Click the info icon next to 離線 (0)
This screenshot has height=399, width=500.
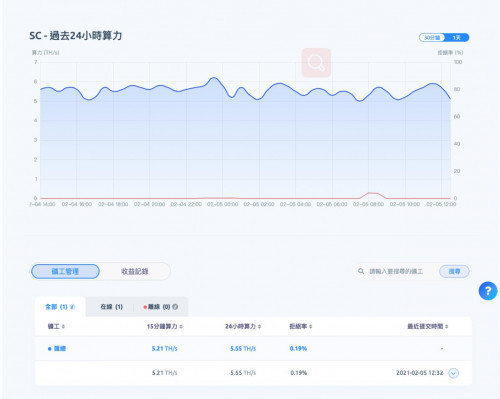175,307
